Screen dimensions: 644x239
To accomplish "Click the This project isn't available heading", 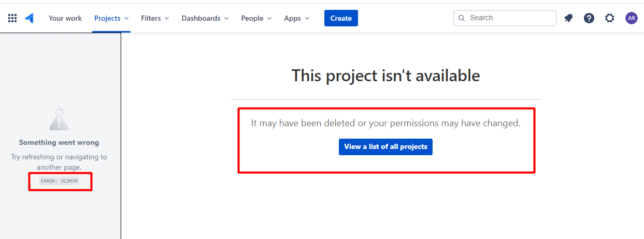I will [x=385, y=76].
